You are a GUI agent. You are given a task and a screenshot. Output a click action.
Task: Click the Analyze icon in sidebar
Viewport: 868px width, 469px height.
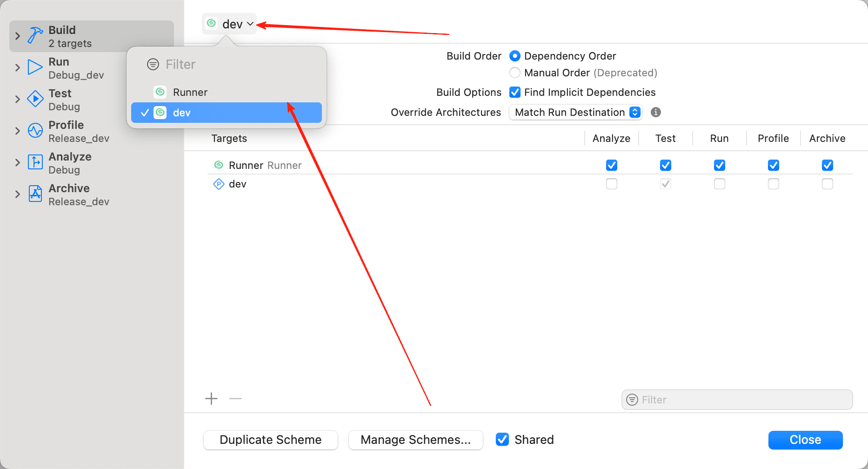tap(35, 162)
